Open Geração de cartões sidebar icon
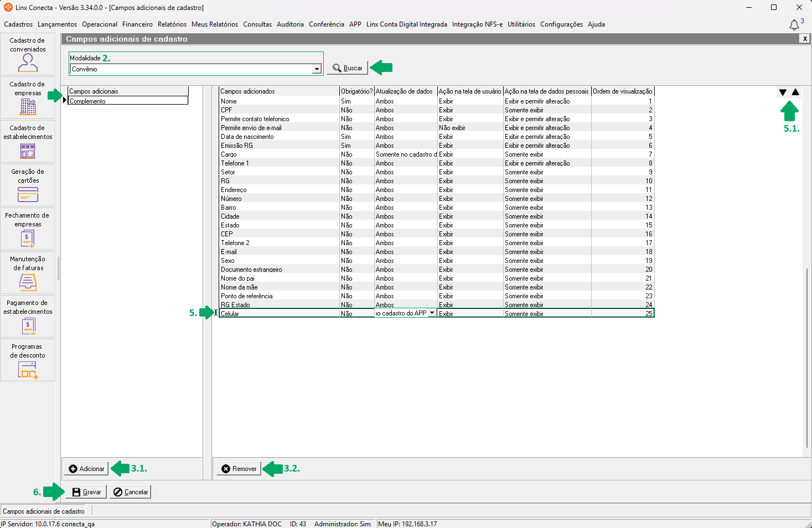The width and height of the screenshot is (812, 528). pyautogui.click(x=28, y=185)
